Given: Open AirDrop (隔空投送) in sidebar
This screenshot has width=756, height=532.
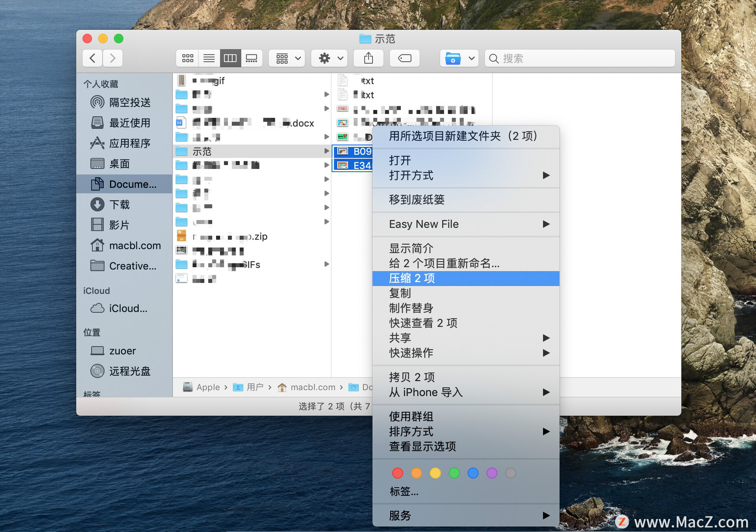Looking at the screenshot, I should click(124, 102).
